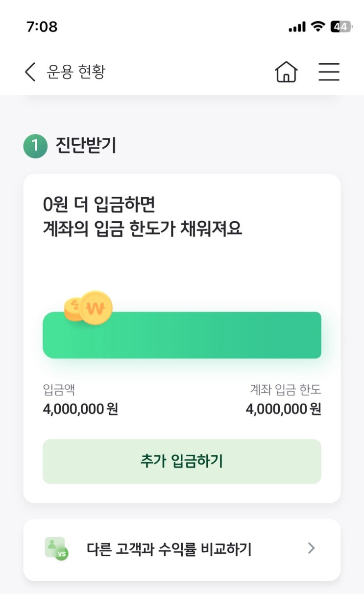The height and width of the screenshot is (594, 364).
Task: Tap the Wi-Fi status icon
Action: [319, 26]
